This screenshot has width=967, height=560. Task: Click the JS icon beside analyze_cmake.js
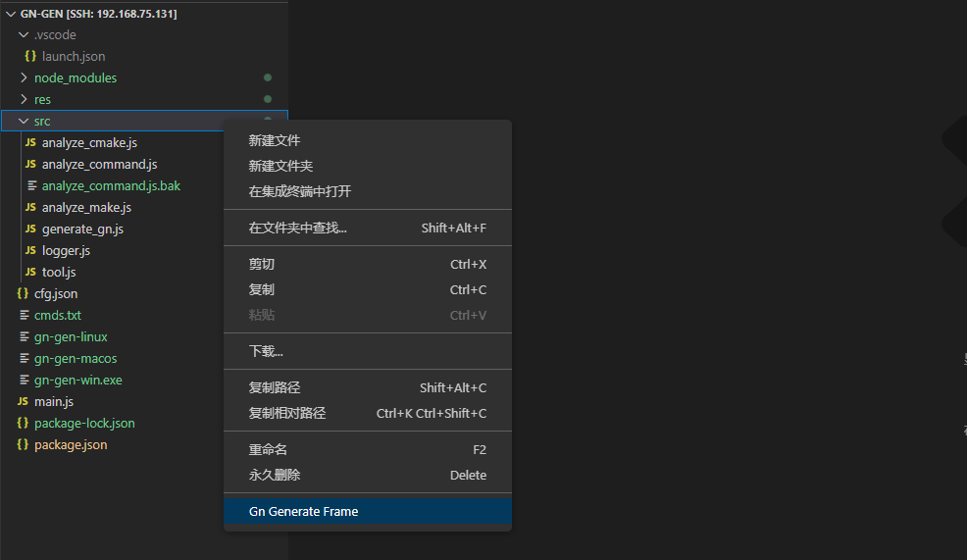30,143
